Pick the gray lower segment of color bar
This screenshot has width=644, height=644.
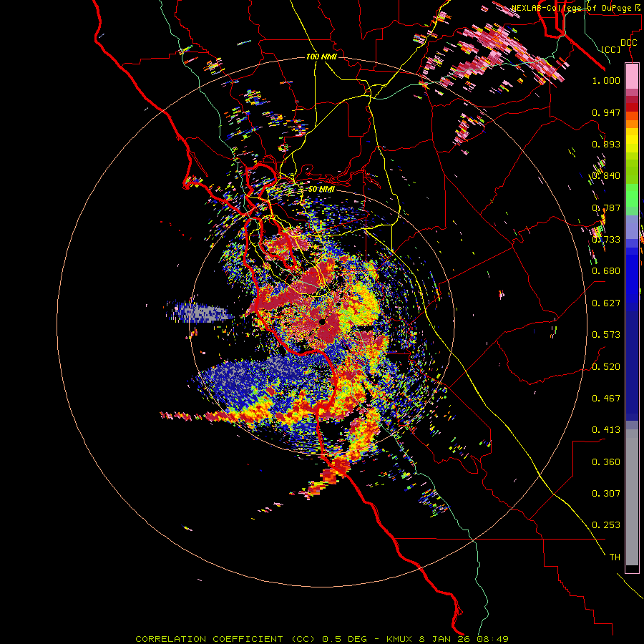632,497
